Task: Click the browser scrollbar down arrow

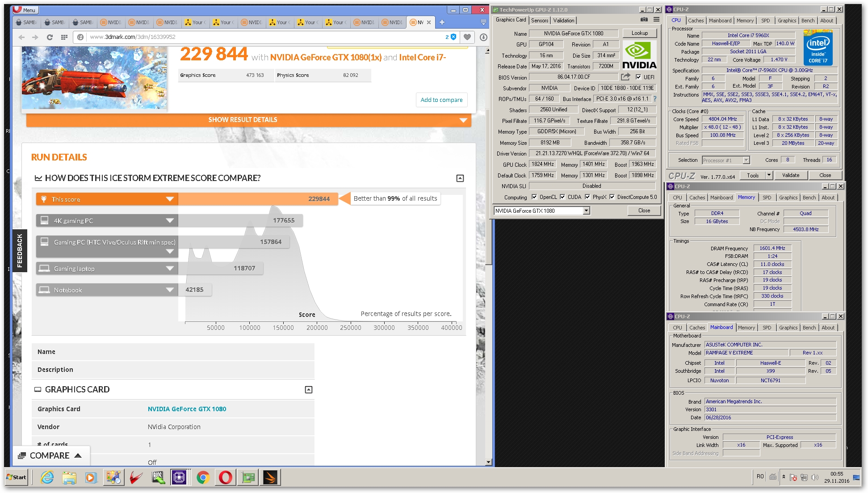Action: click(x=488, y=462)
